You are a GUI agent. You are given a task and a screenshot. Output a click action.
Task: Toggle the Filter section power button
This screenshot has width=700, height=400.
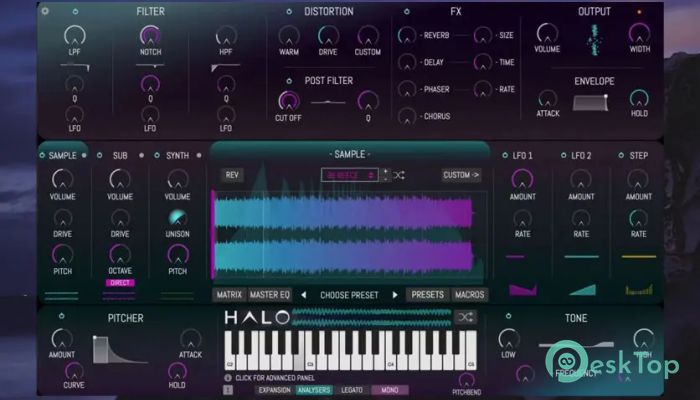tap(75, 11)
